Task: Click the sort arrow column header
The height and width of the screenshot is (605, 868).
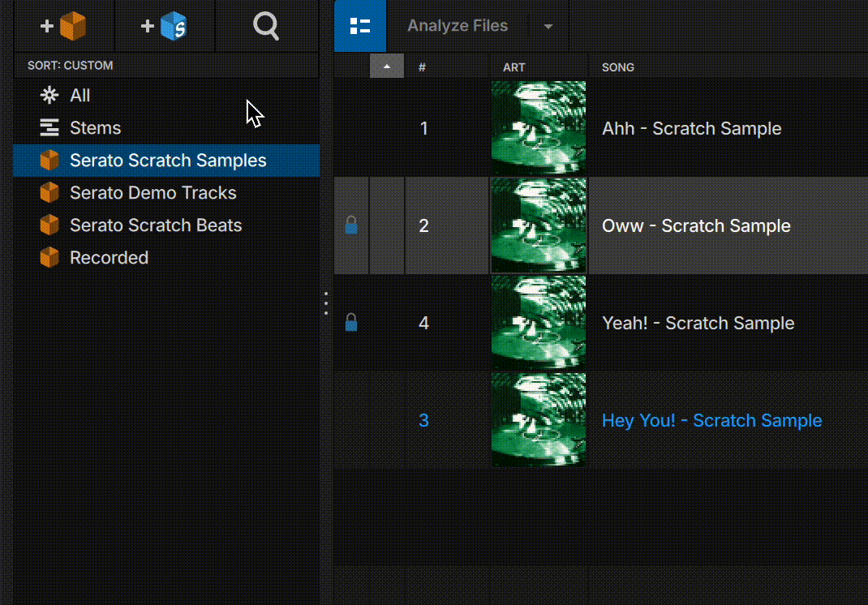Action: (386, 67)
